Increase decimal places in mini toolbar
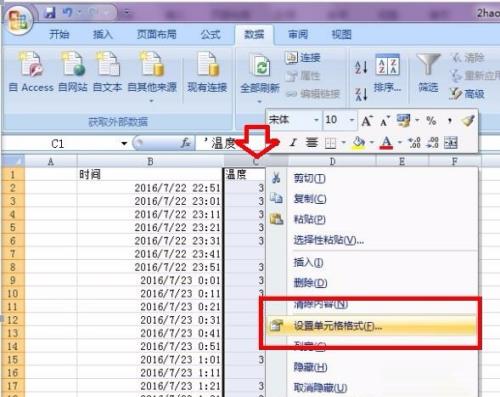 pyautogui.click(x=415, y=143)
